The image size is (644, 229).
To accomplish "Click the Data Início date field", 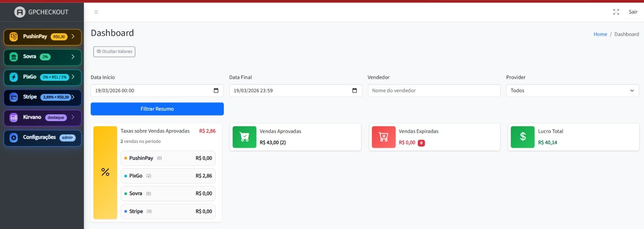I will point(157,91).
